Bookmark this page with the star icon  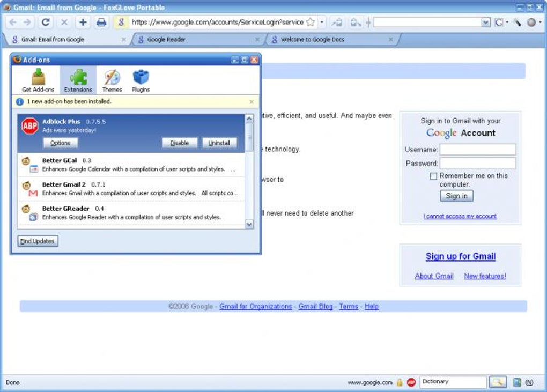click(310, 23)
